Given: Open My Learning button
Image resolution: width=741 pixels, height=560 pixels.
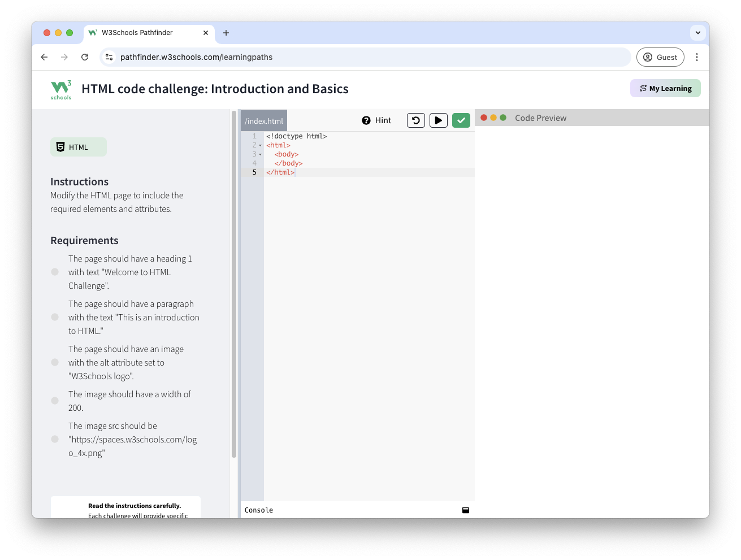Looking at the screenshot, I should pos(665,88).
